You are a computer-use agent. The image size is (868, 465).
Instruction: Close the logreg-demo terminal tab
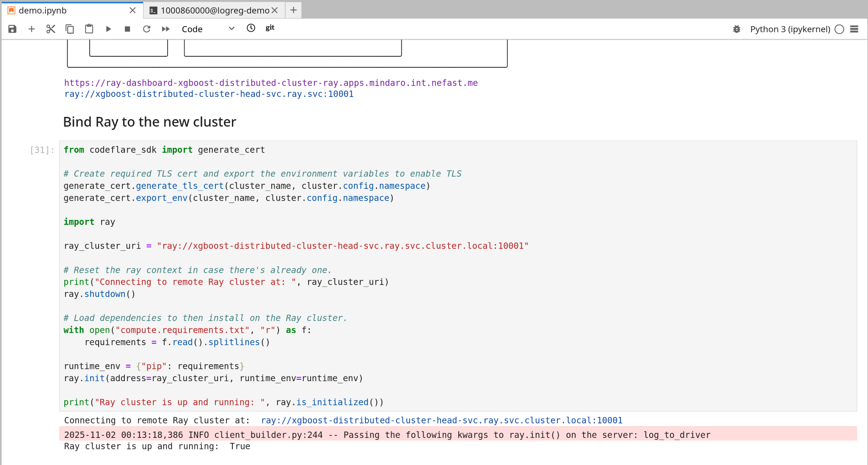[x=275, y=10]
